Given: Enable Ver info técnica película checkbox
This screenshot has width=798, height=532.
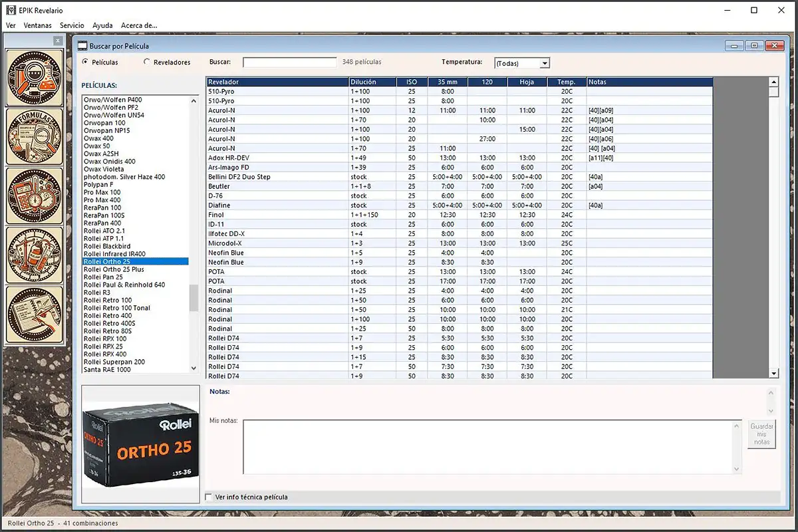Looking at the screenshot, I should click(209, 497).
